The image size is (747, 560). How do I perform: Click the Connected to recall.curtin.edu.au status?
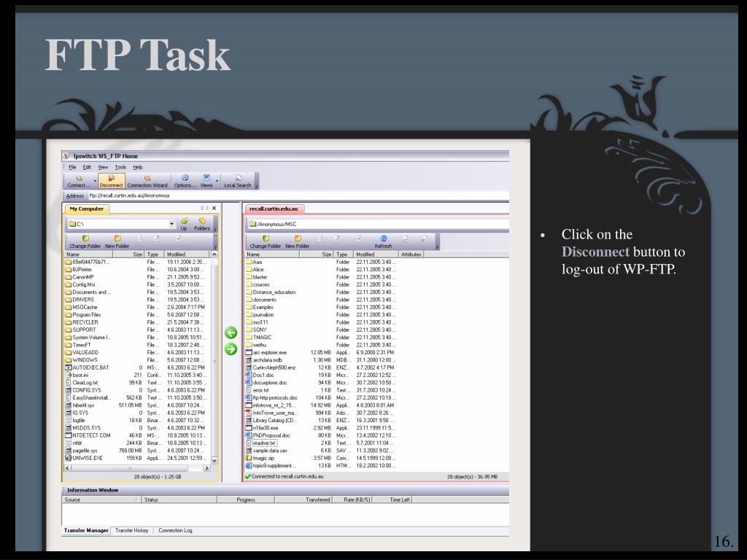pos(284,476)
